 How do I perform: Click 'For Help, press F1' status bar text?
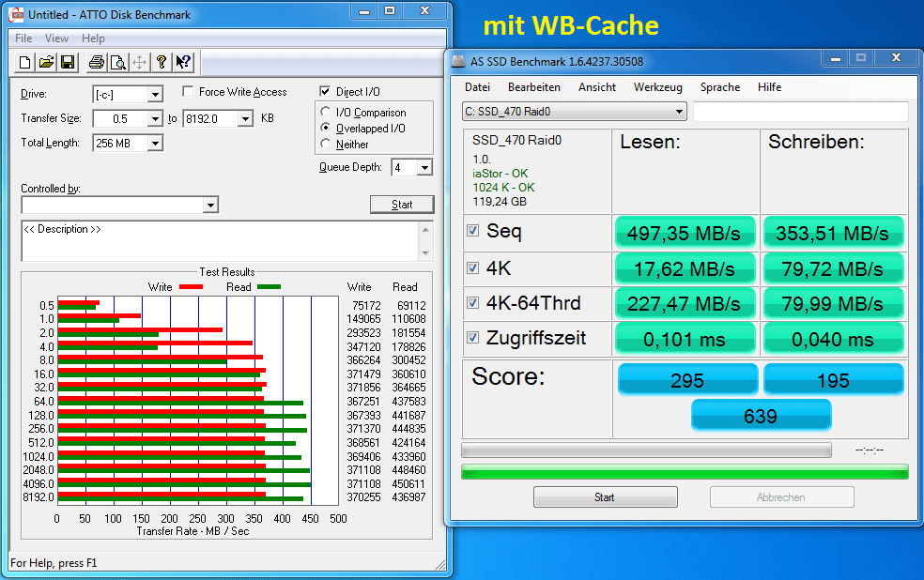tap(54, 563)
